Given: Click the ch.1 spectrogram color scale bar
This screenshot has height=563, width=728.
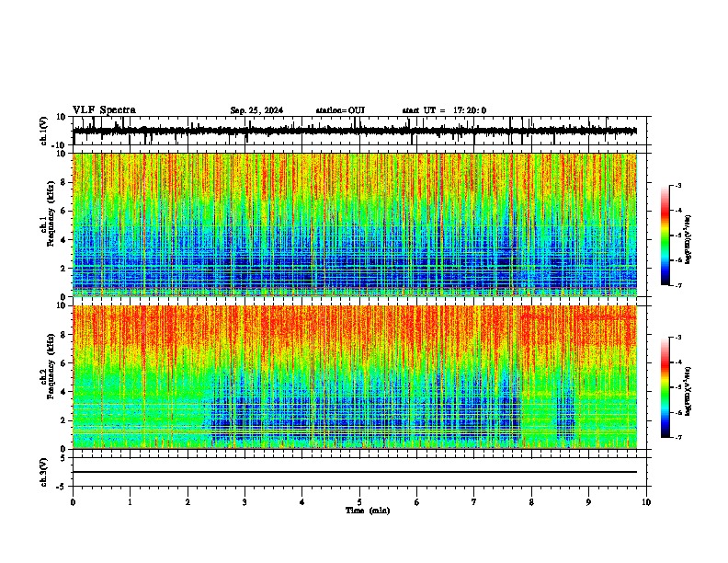Looking at the screenshot, I should (665, 236).
